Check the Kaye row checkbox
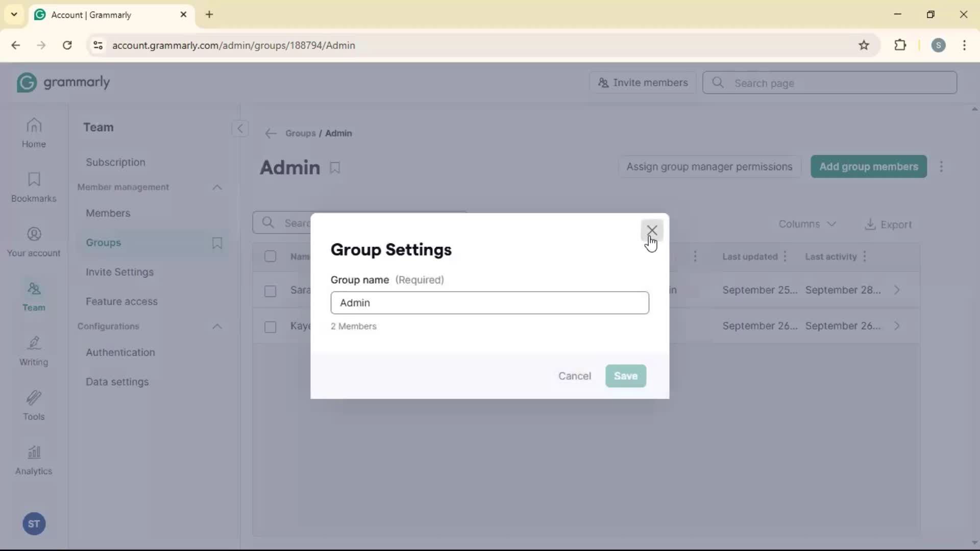Image resolution: width=980 pixels, height=551 pixels. pos(270,327)
